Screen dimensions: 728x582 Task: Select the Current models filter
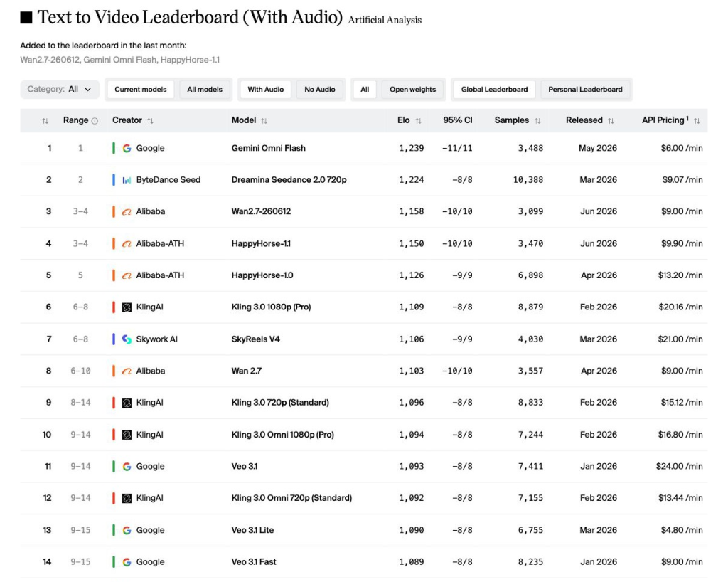point(140,89)
